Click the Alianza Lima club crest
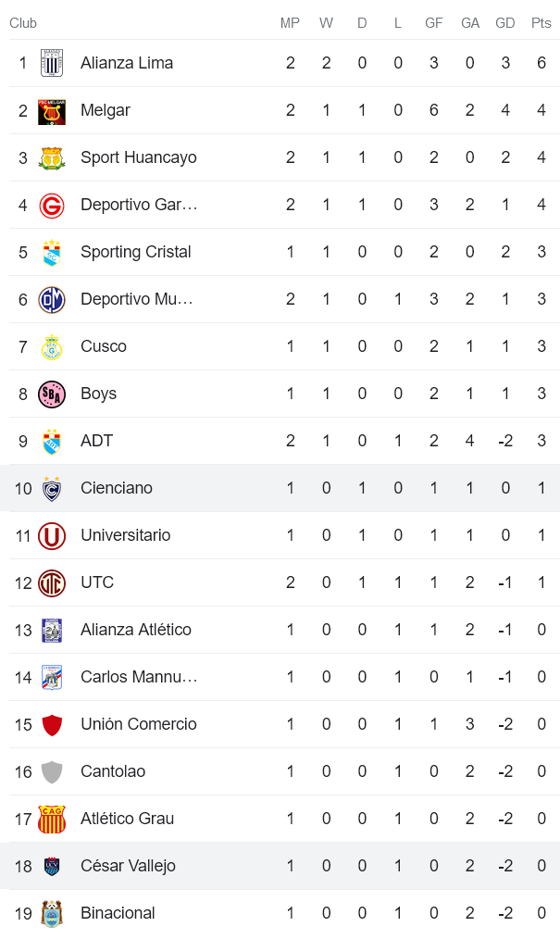Viewport: 560px width, 939px height. click(51, 62)
